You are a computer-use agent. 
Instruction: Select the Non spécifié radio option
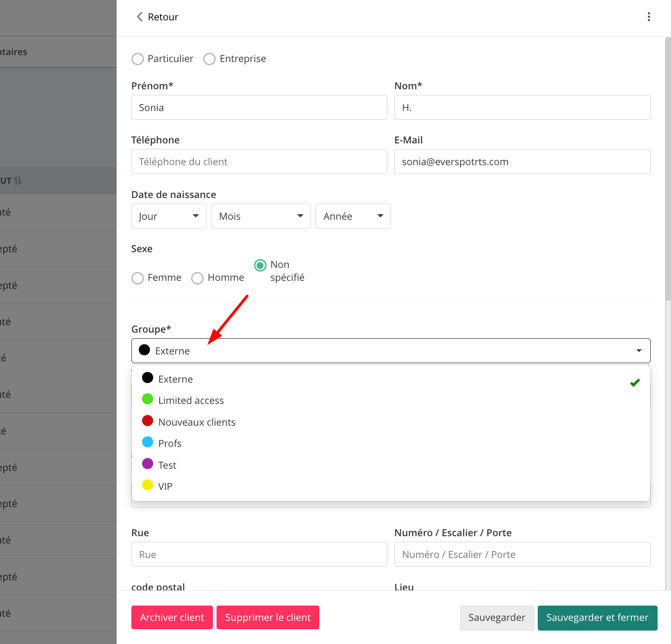(260, 265)
